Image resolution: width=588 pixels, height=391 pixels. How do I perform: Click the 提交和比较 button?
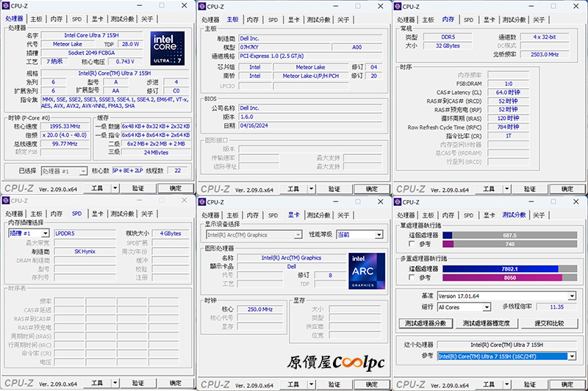pyautogui.click(x=549, y=323)
